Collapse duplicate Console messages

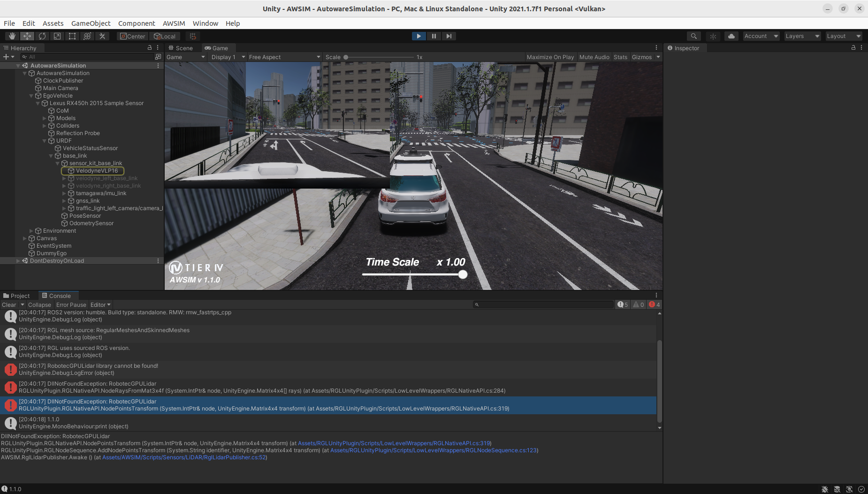point(39,304)
